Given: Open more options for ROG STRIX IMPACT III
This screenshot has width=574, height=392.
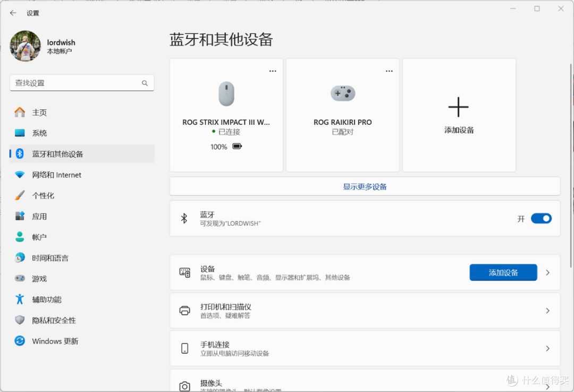Looking at the screenshot, I should point(273,71).
